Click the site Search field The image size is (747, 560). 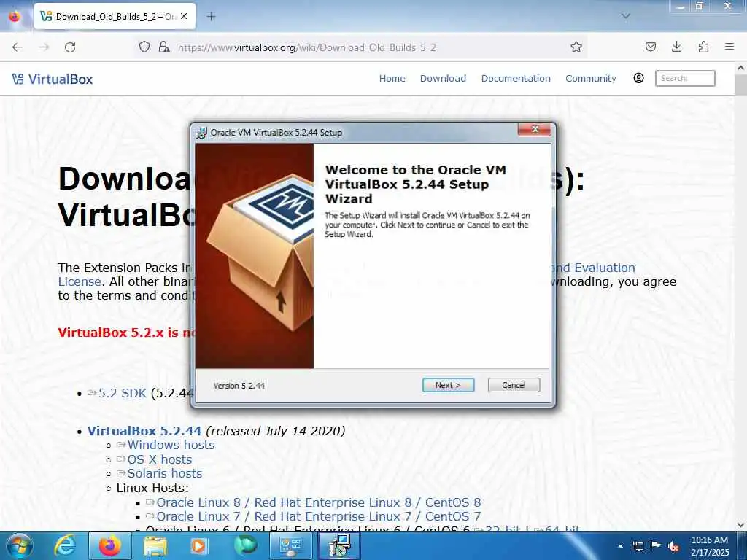(685, 78)
